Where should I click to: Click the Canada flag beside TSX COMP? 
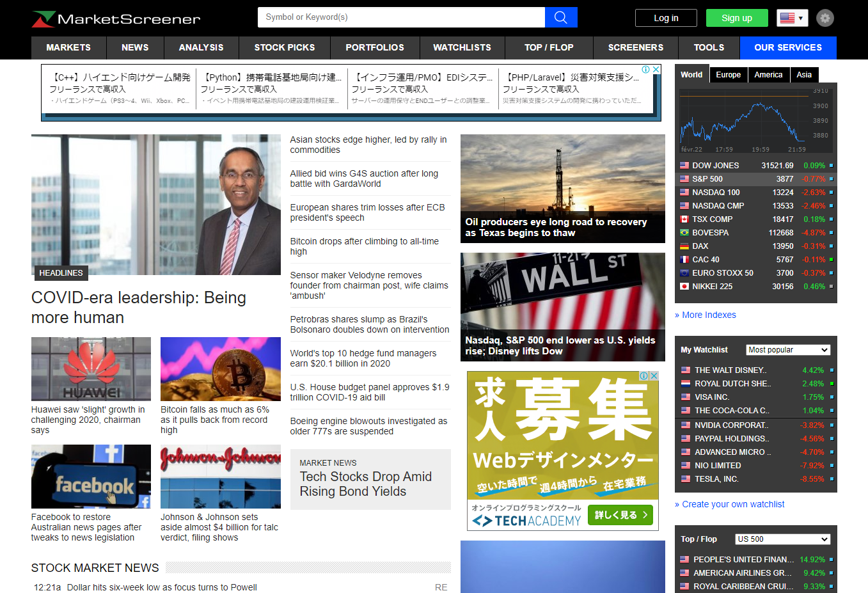[x=684, y=219]
